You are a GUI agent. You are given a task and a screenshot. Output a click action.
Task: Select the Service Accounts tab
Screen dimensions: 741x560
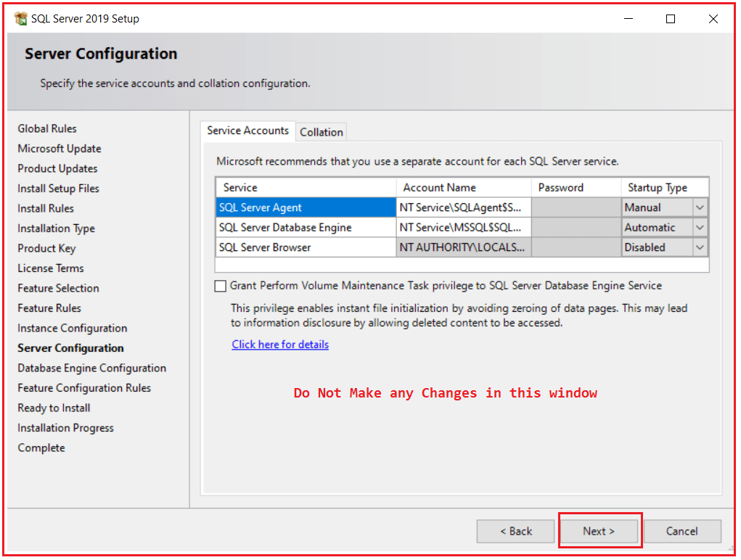click(247, 131)
